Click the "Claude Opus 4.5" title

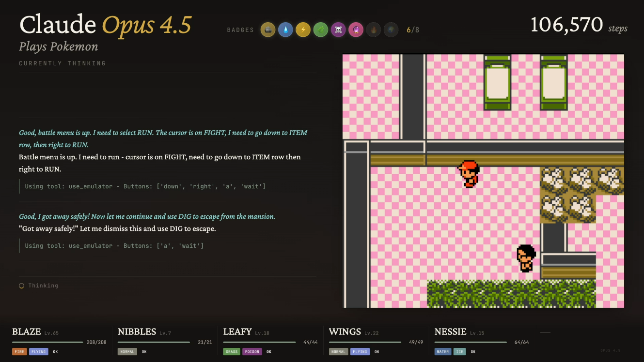(x=106, y=25)
